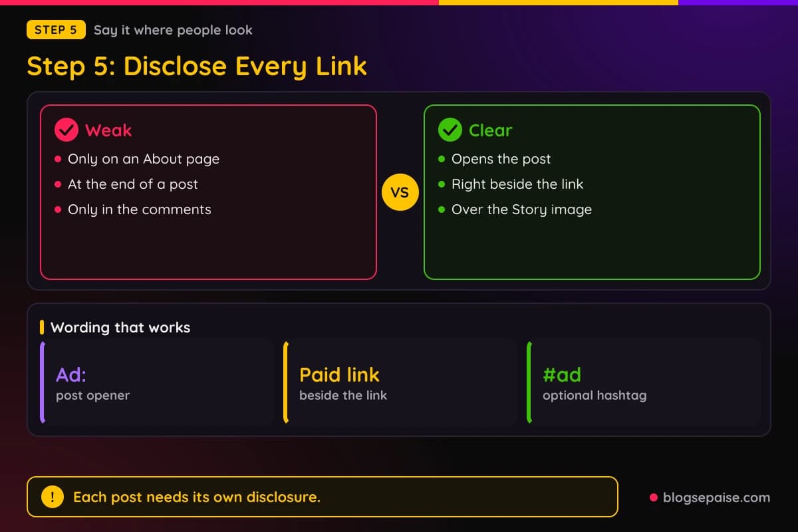
Task: Click the pink checkmark icon beside Weak
Action: click(x=66, y=130)
